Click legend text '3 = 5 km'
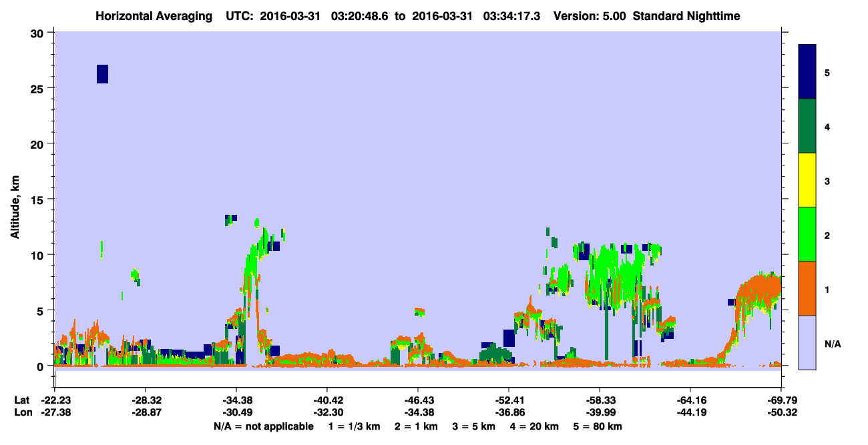The width and height of the screenshot is (868, 445). click(x=475, y=426)
